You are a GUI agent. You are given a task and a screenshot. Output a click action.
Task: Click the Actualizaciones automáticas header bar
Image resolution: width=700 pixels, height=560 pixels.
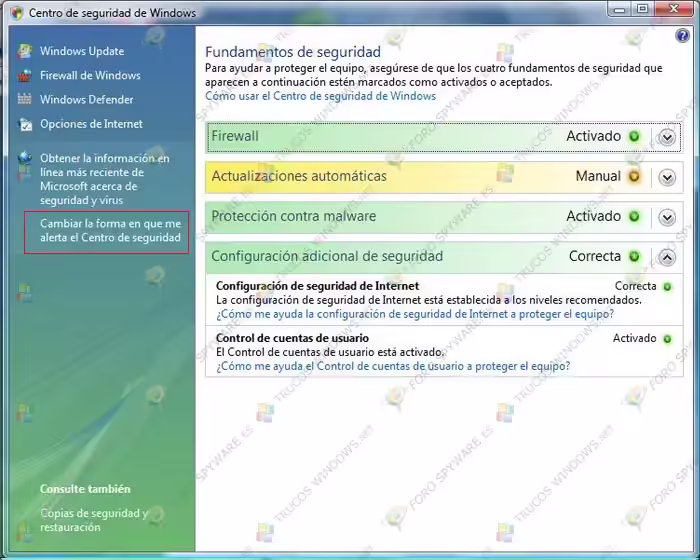(x=444, y=177)
